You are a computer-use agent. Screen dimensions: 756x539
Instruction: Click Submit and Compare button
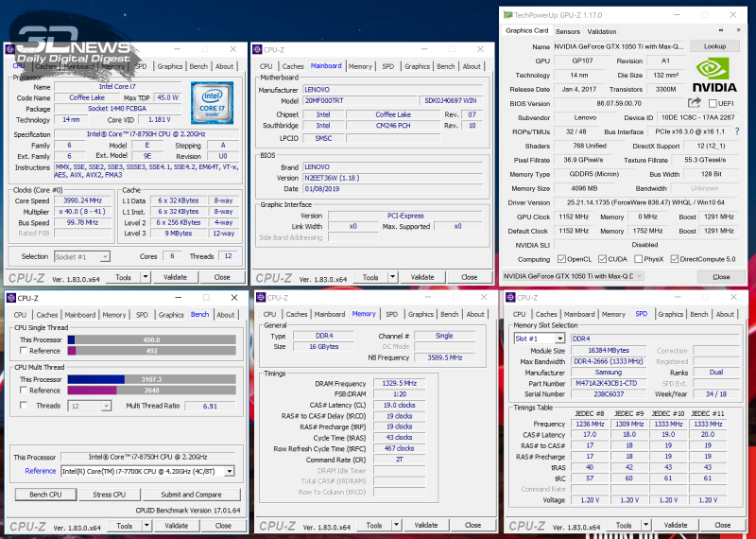coord(192,495)
